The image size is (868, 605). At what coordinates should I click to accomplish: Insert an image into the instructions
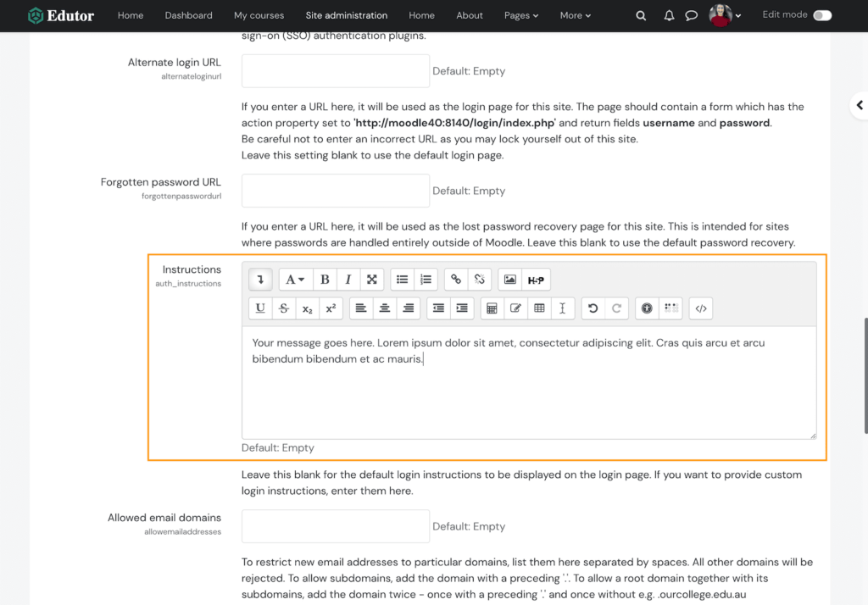pyautogui.click(x=509, y=279)
